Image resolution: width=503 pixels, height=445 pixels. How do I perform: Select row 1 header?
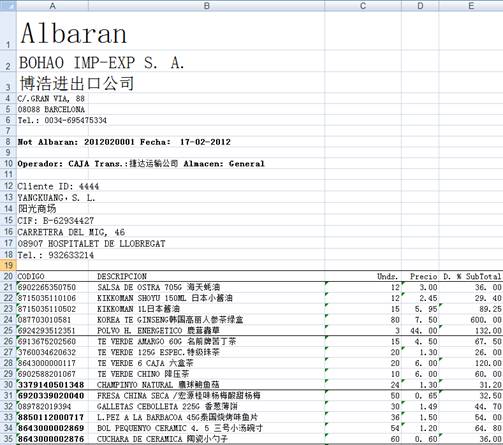8,31
